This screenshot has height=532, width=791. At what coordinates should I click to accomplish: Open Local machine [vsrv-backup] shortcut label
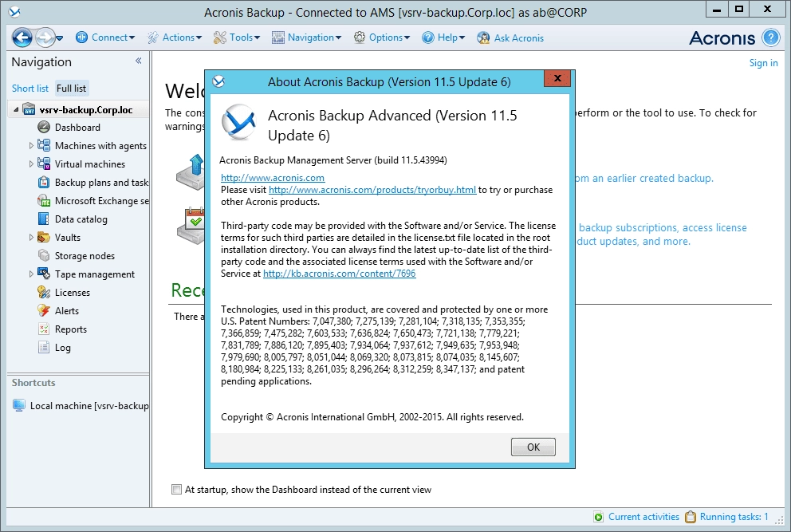click(x=89, y=406)
